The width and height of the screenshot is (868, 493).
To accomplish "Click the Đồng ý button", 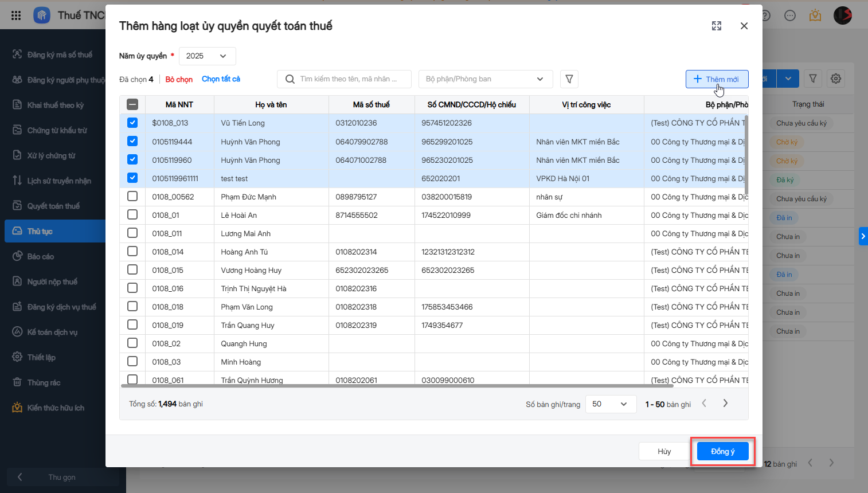I will (722, 451).
